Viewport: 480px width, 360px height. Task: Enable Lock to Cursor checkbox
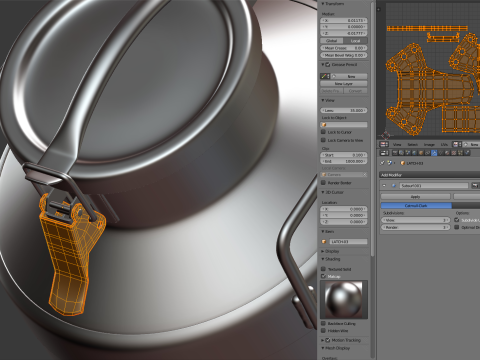[323, 132]
